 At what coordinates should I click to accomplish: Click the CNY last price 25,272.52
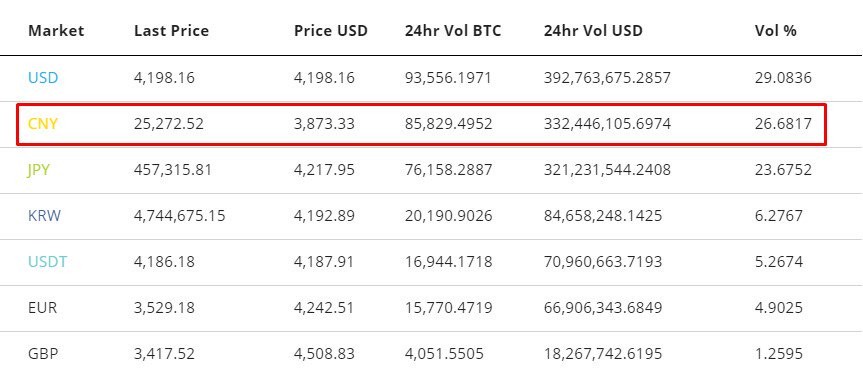point(168,124)
